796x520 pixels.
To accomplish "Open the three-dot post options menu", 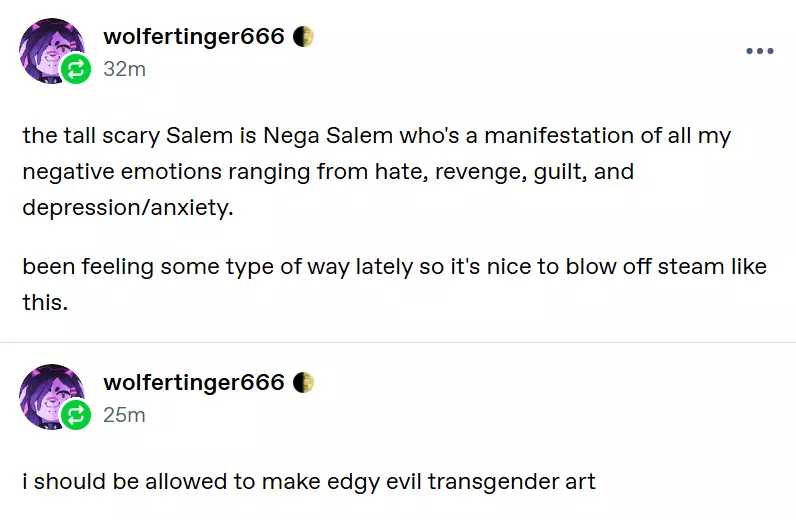I will pyautogui.click(x=760, y=51).
